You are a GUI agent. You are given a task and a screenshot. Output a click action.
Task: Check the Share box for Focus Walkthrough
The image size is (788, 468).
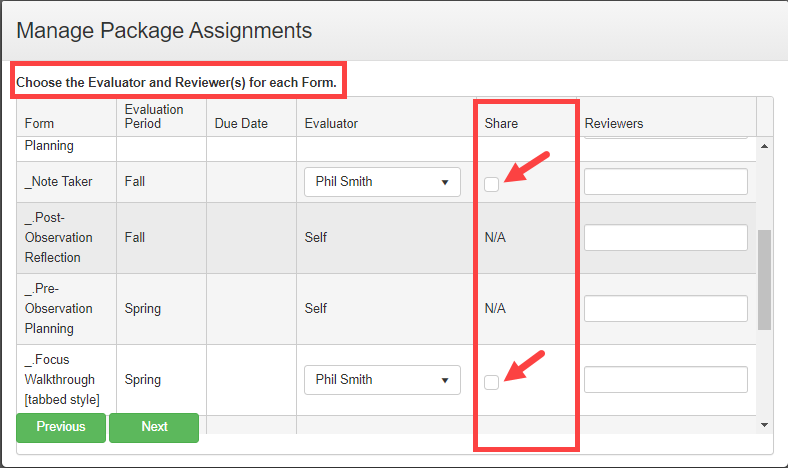coord(491,383)
